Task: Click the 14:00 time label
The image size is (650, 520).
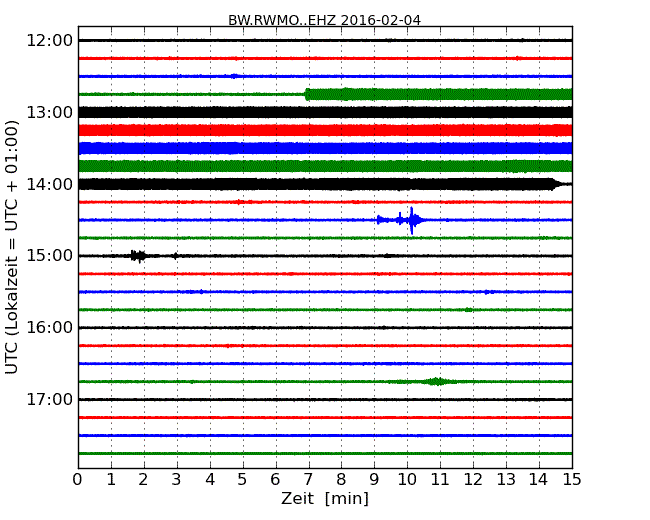Action: pyautogui.click(x=49, y=184)
